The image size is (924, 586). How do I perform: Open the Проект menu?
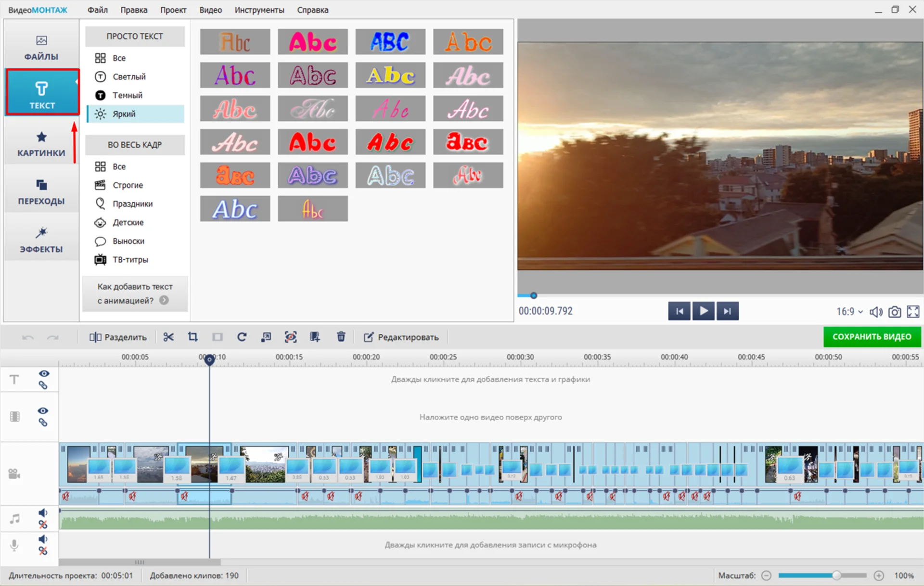[x=173, y=10]
